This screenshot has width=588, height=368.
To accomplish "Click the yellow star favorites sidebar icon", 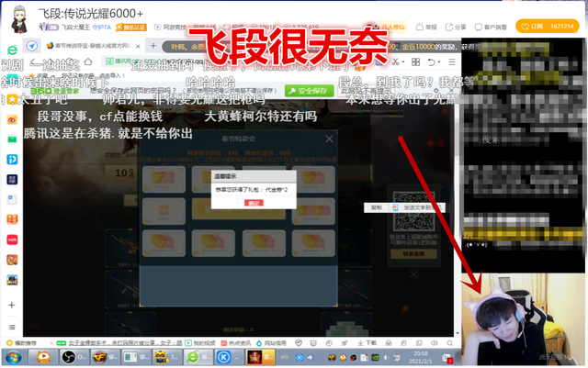I will [12, 100].
